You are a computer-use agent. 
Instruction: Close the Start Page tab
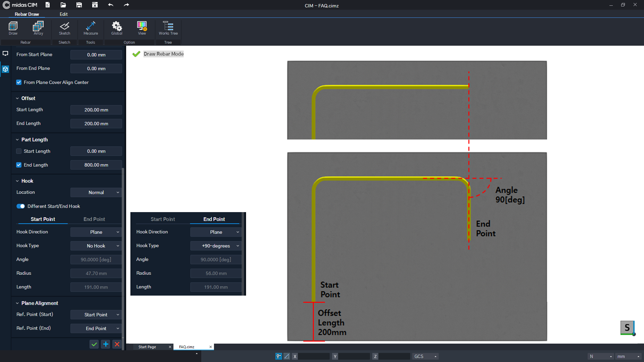pyautogui.click(x=170, y=347)
